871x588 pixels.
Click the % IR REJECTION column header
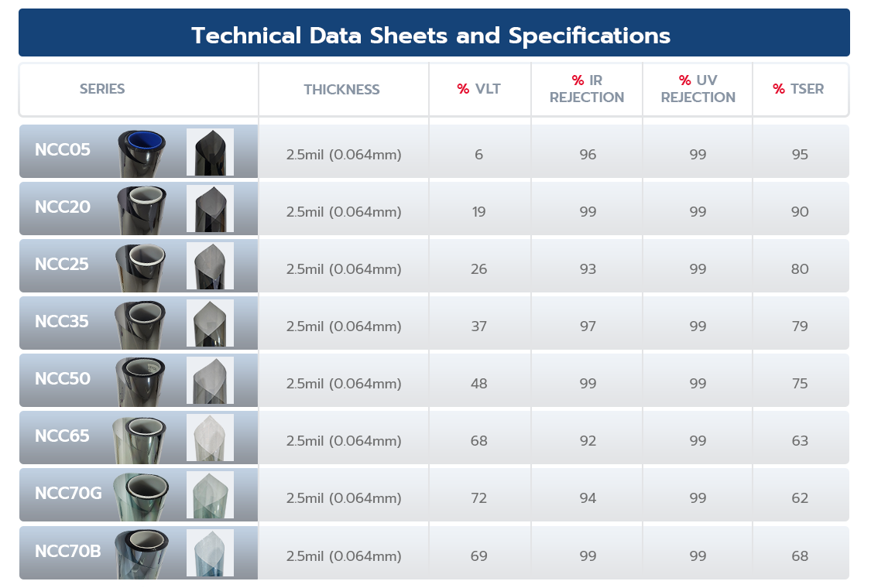[587, 89]
